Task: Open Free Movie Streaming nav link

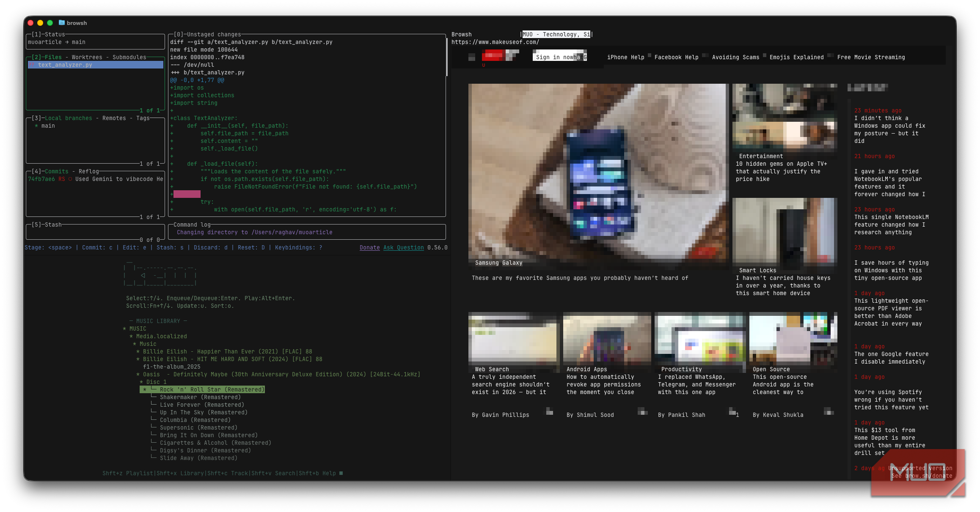Action: 871,57
